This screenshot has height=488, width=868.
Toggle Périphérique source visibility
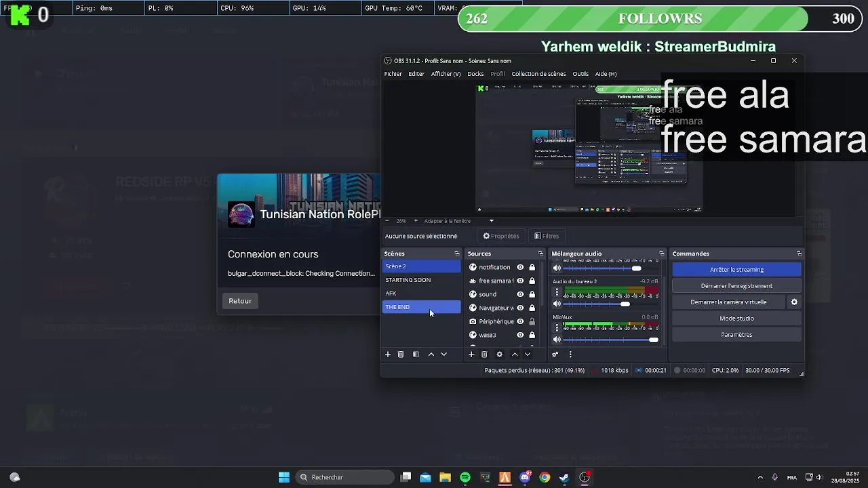click(x=520, y=321)
